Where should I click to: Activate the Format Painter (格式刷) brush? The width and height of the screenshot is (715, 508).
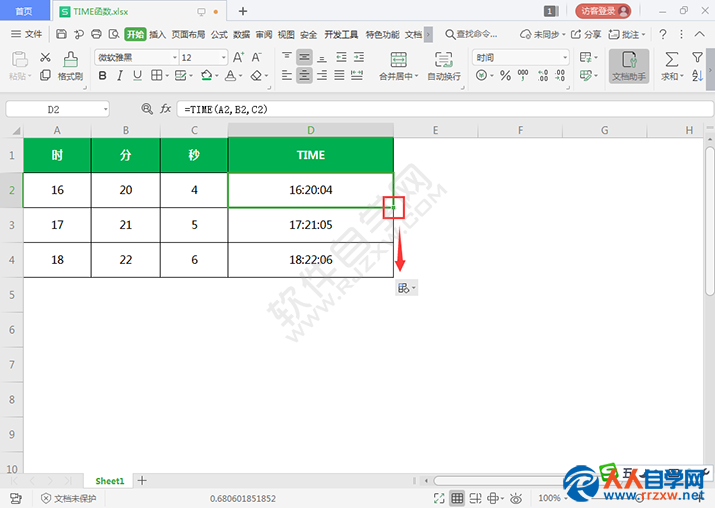70,66
